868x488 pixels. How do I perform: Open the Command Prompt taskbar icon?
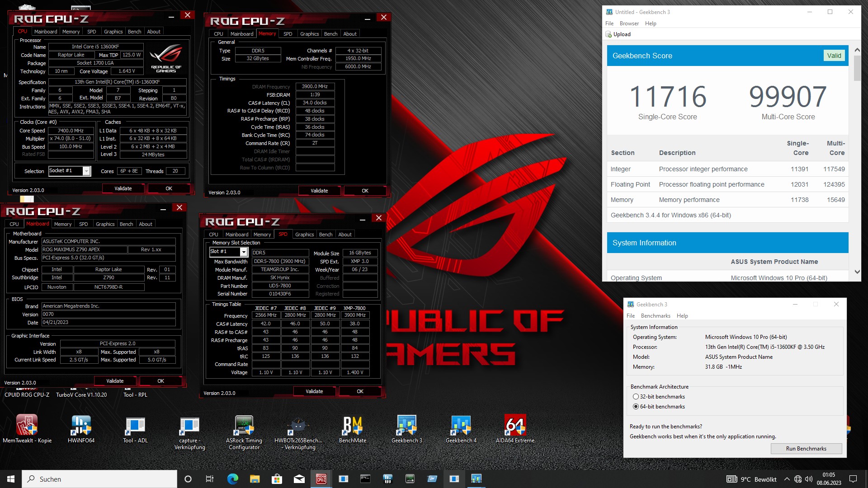point(365,479)
